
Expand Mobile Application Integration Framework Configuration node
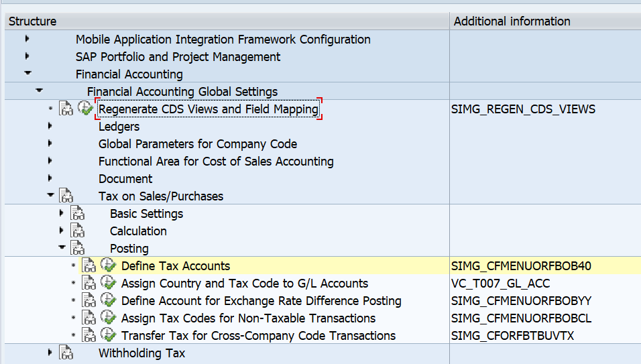coord(27,39)
